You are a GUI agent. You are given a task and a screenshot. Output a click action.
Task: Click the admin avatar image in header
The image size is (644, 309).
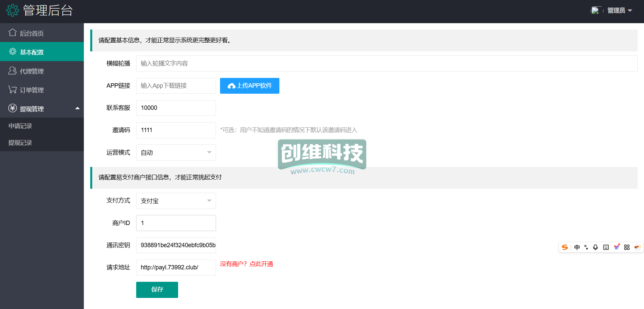[595, 10]
